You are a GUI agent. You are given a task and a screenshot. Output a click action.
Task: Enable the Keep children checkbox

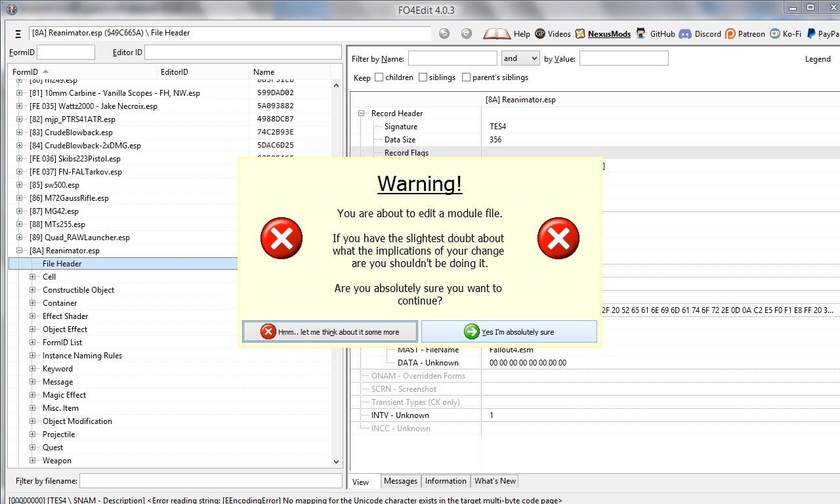click(379, 77)
